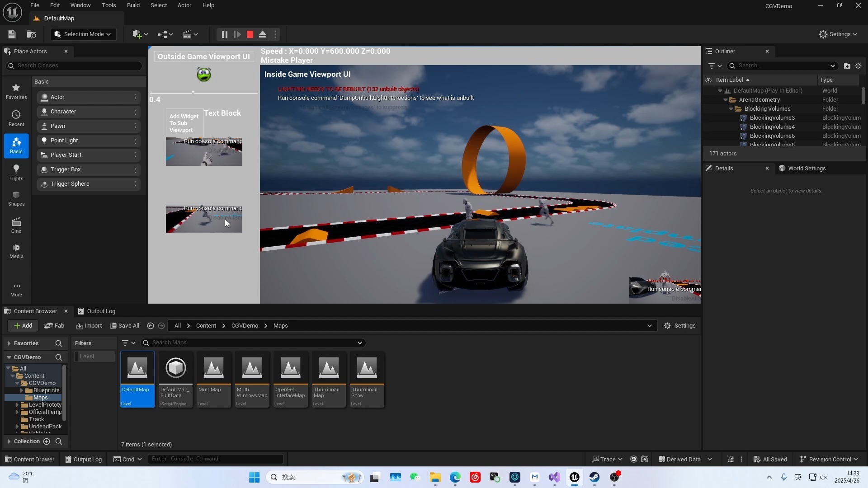Open the Fab marketplace button
The height and width of the screenshot is (488, 868).
point(54,326)
